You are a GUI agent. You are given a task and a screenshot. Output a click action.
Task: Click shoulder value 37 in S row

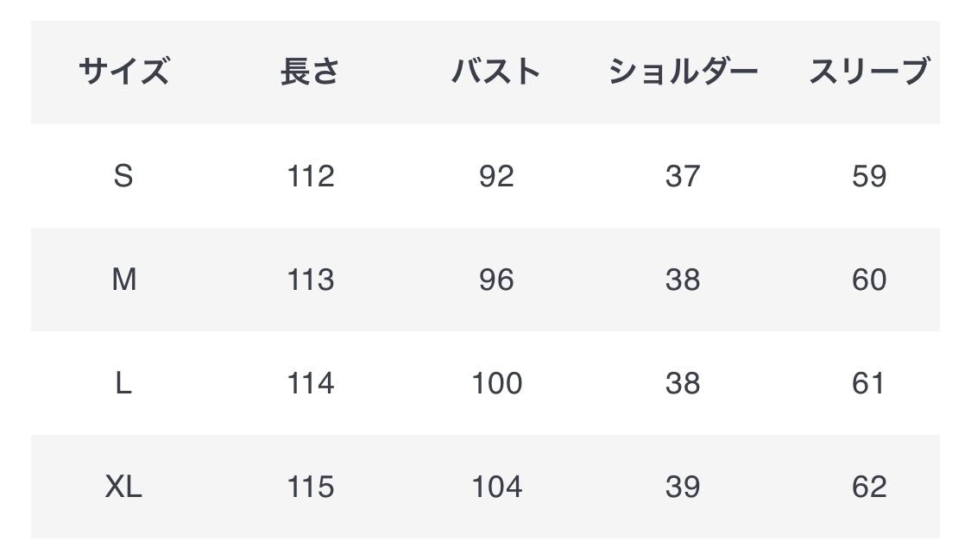683,176
